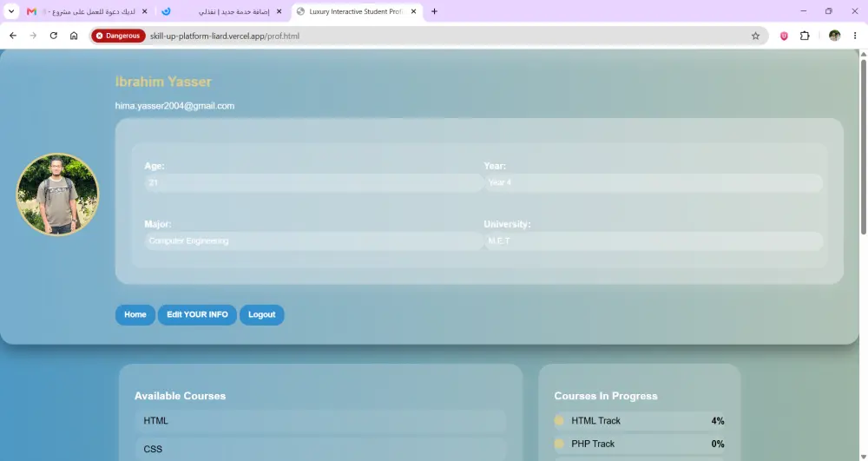Switch to the second Arabic-titled tab
868x461 pixels.
[x=221, y=11]
